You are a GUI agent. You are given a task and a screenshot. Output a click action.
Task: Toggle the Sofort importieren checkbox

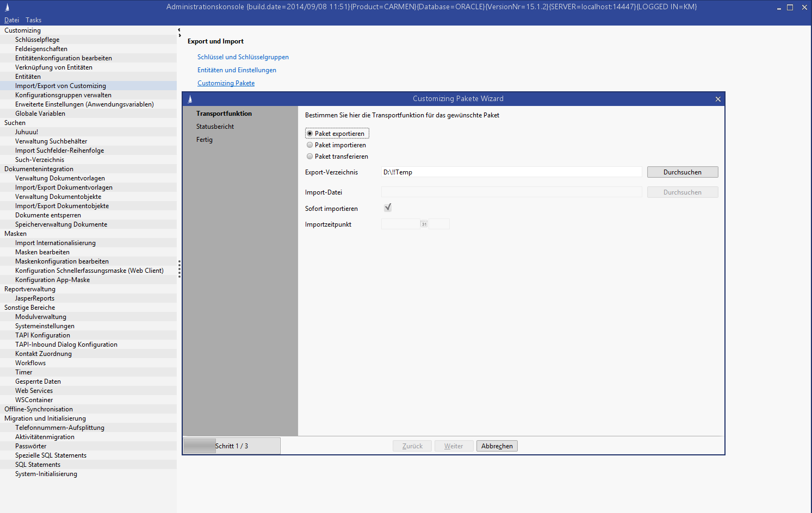pyautogui.click(x=388, y=208)
